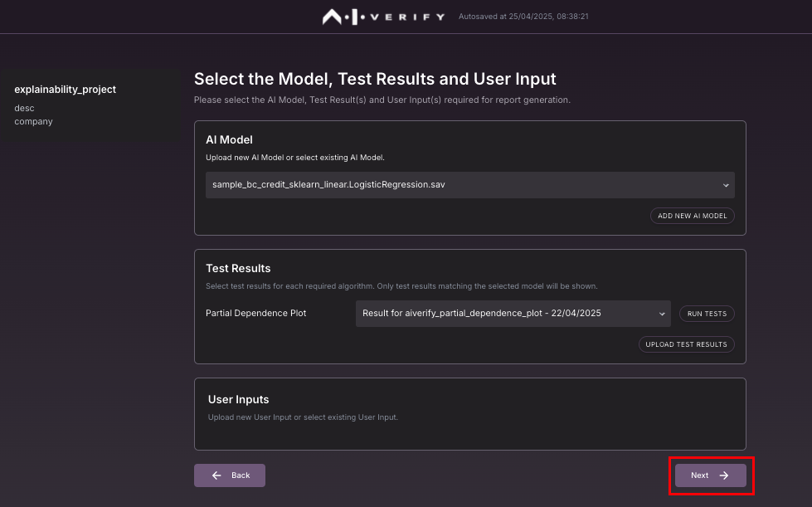Click the Add New AI Model button
Screen dimensions: 812x507
[692, 216]
